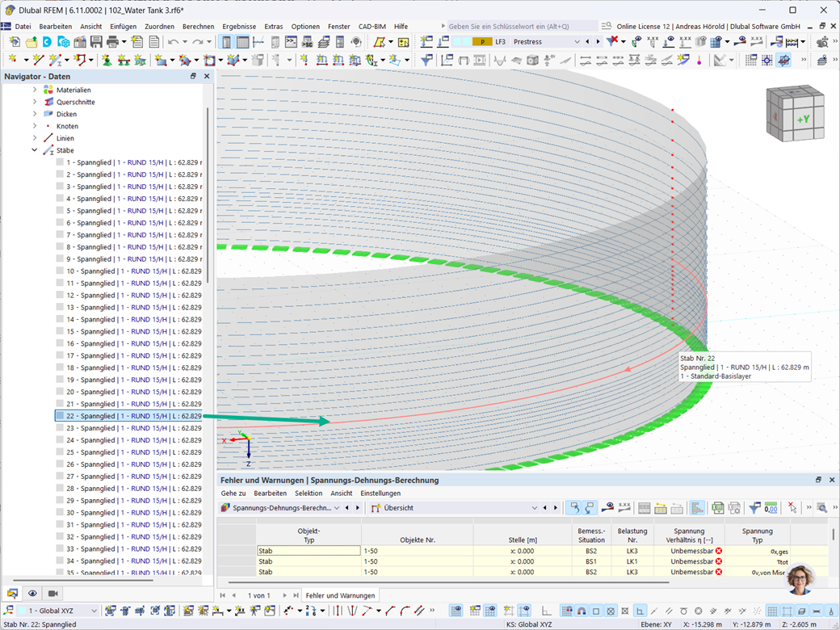This screenshot has height=630, width=840.
Task: Toggle checkbox for member 10 Spannglied
Action: click(x=60, y=271)
